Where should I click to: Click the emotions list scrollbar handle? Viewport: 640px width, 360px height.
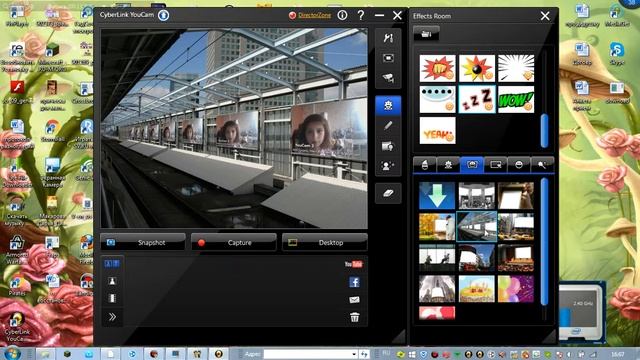(x=544, y=131)
